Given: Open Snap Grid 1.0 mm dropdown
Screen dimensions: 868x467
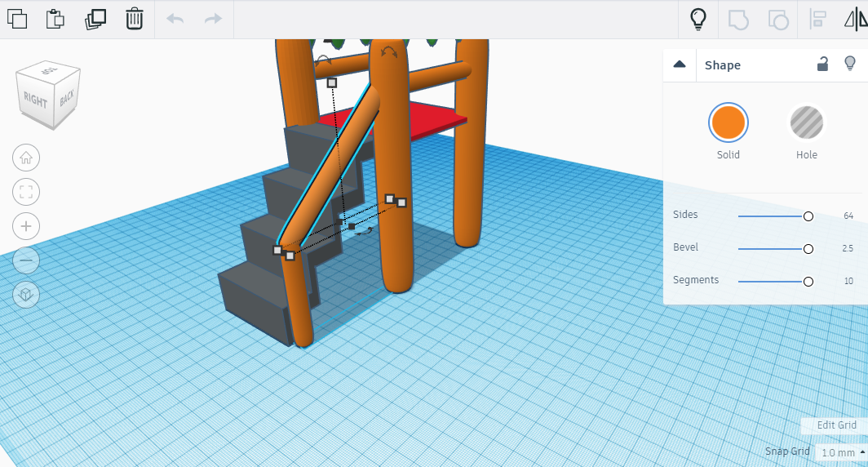Looking at the screenshot, I should pyautogui.click(x=842, y=452).
